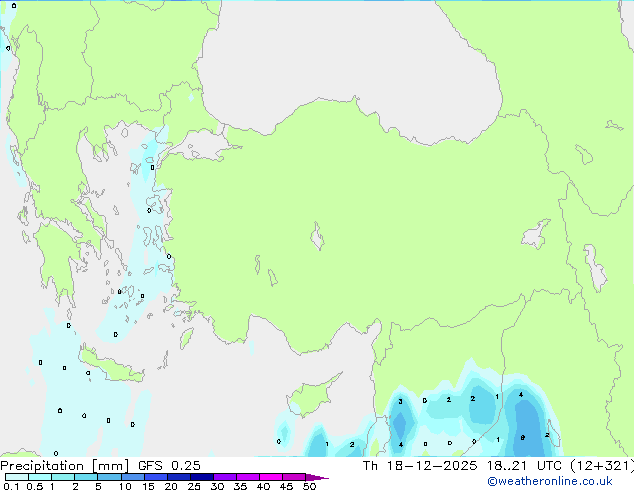Screen dimensions: 634x490
Task: Choose the 20–25 mm legend color swatch
Action: [179, 477]
